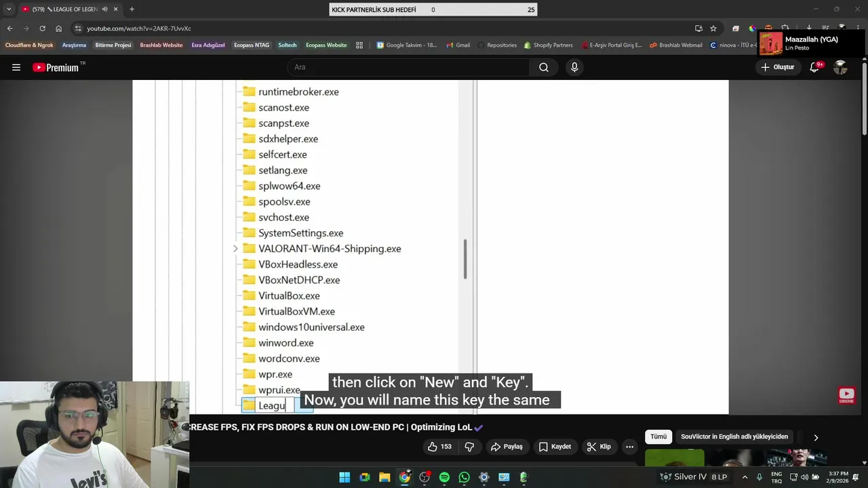Switch to Chrome taskbar icon
This screenshot has height=488, width=868.
(x=405, y=477)
